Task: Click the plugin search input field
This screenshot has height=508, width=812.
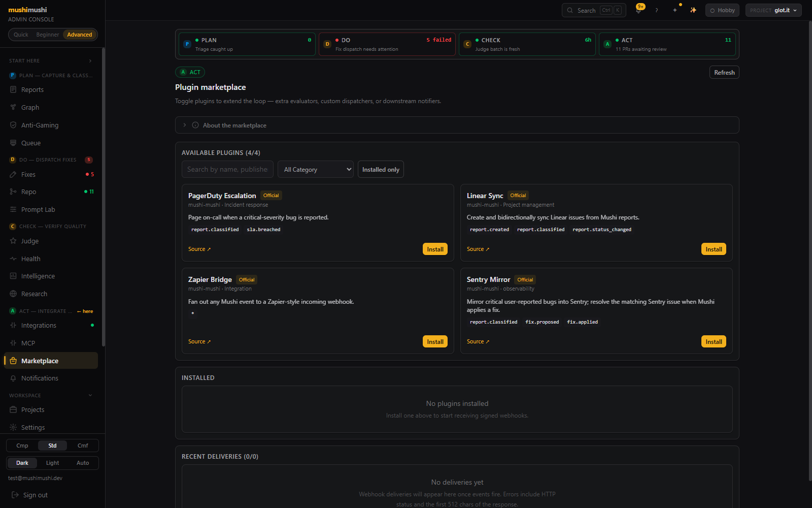Action: click(x=227, y=169)
